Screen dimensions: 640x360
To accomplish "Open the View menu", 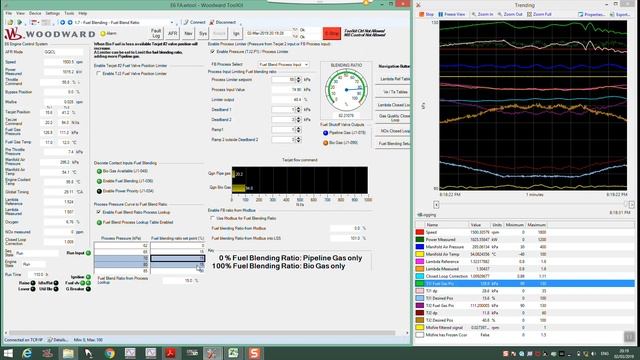I will click(x=20, y=13).
